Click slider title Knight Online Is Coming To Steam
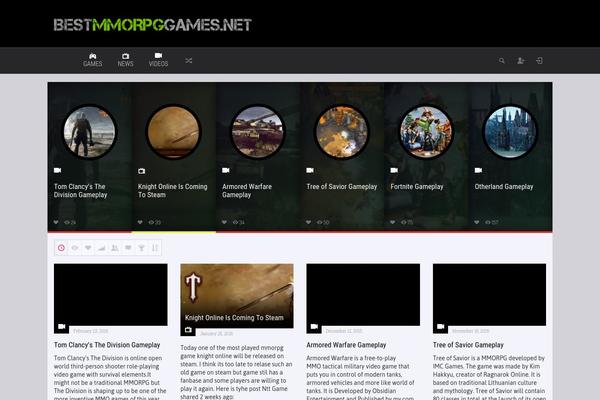600x400 pixels. click(173, 191)
